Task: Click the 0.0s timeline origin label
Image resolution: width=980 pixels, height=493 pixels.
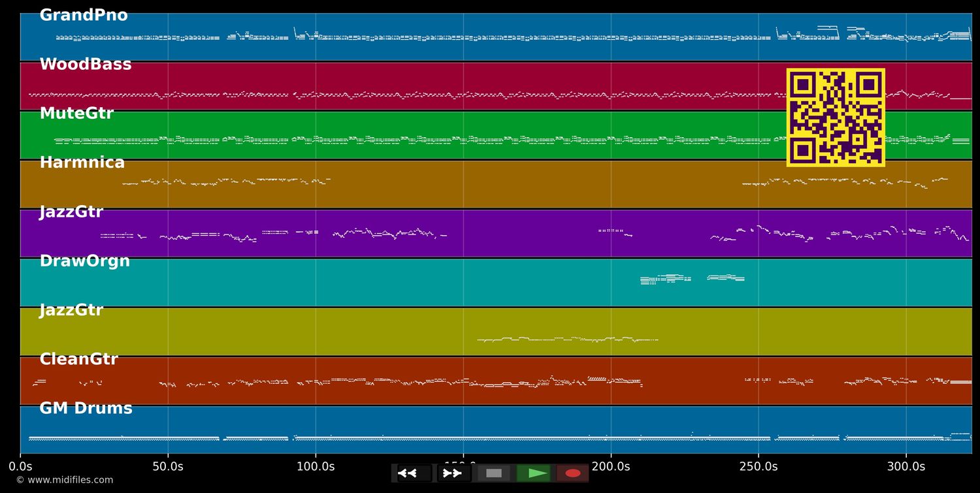Action: click(x=22, y=466)
